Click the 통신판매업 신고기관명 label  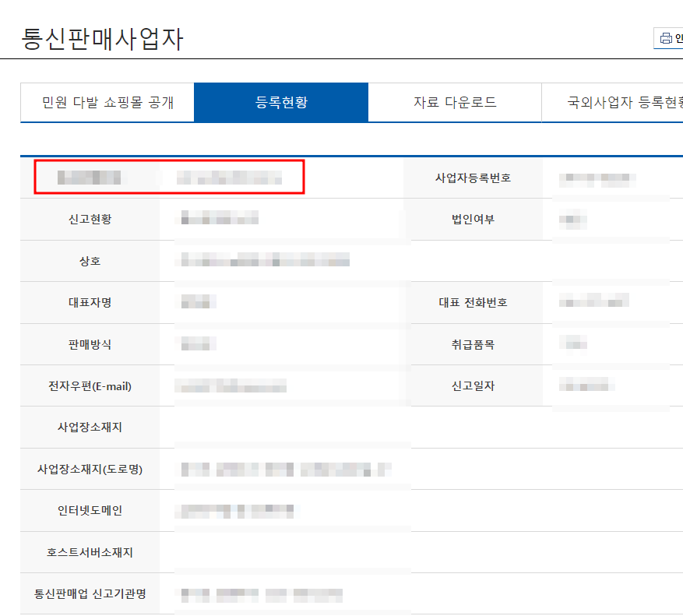click(x=90, y=593)
